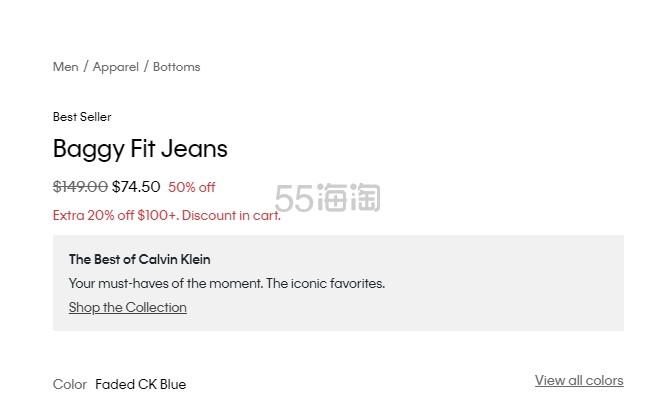Open the Shop the Collection link
The height and width of the screenshot is (396, 655).
128,307
